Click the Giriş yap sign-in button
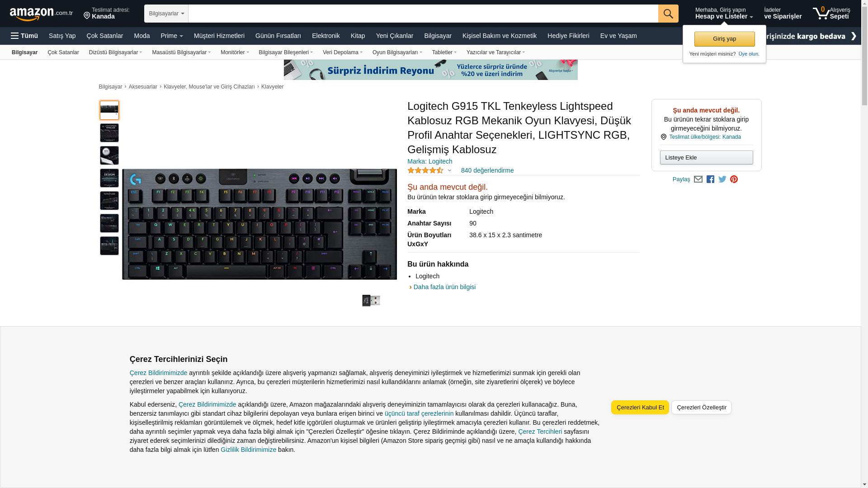The height and width of the screenshot is (488, 868). 724,39
